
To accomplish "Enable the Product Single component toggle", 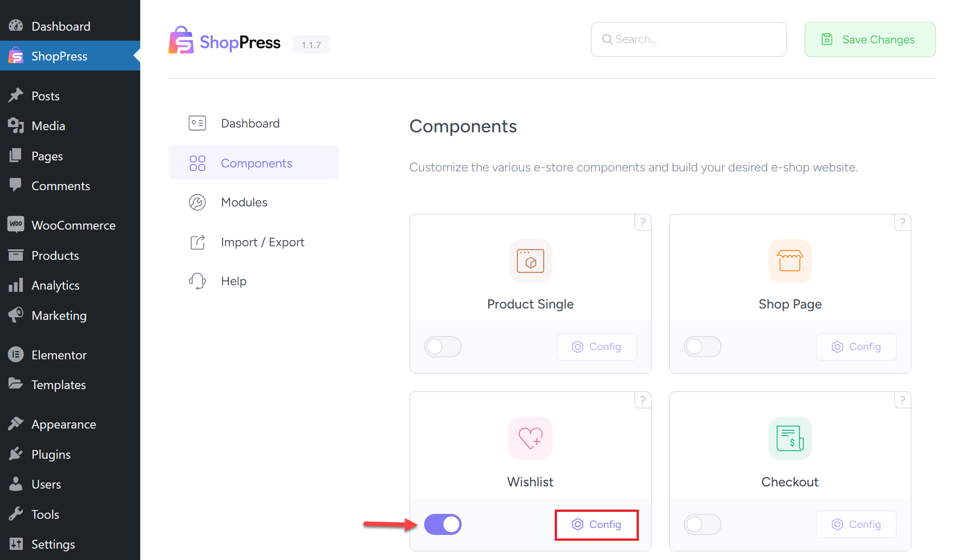I will tap(443, 347).
